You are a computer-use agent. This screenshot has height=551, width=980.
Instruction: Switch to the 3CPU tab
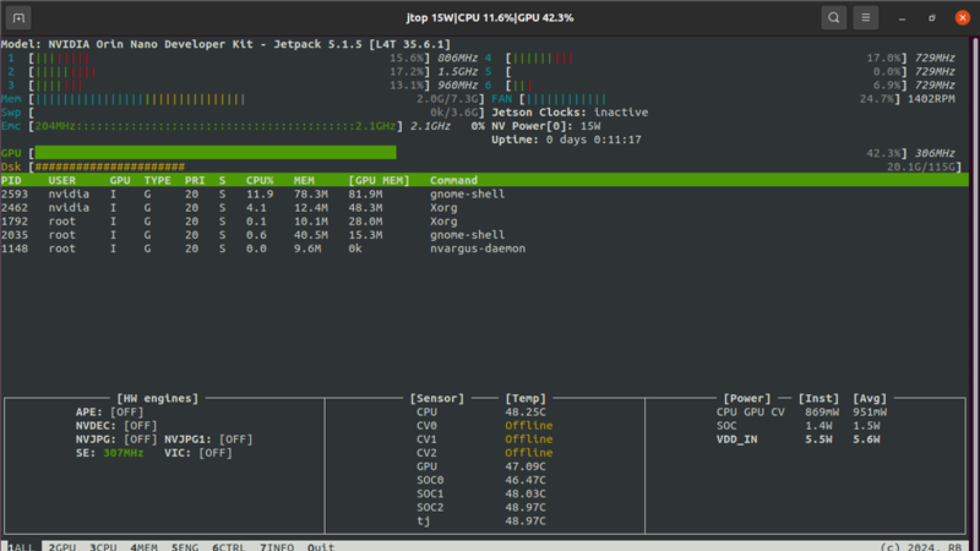[x=103, y=546]
